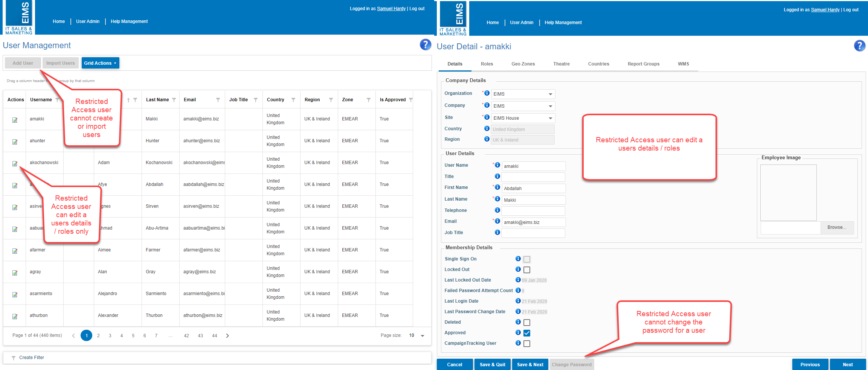868x370 pixels.
Task: Show info icon beside User Name field
Action: [x=497, y=165]
